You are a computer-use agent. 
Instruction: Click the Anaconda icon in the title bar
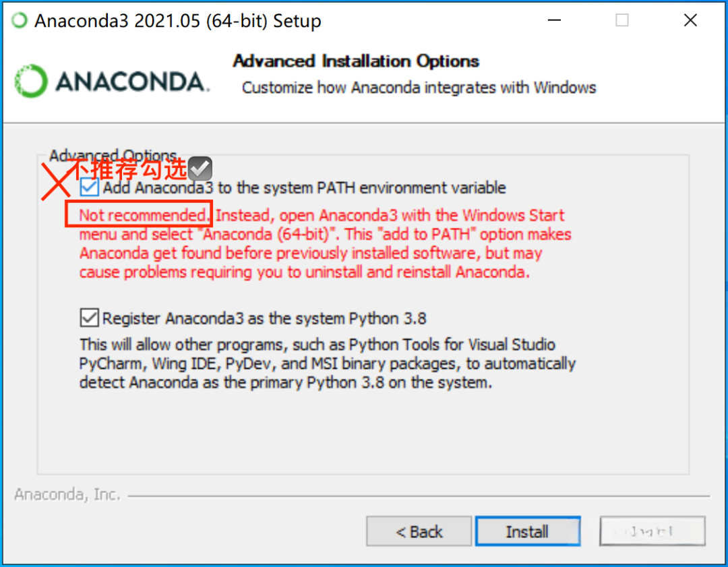coord(21,21)
